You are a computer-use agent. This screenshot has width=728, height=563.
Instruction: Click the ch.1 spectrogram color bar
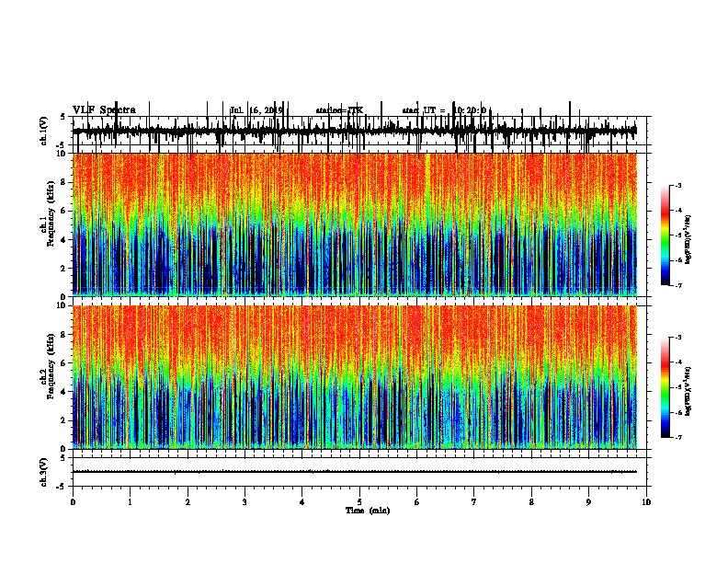(665, 236)
